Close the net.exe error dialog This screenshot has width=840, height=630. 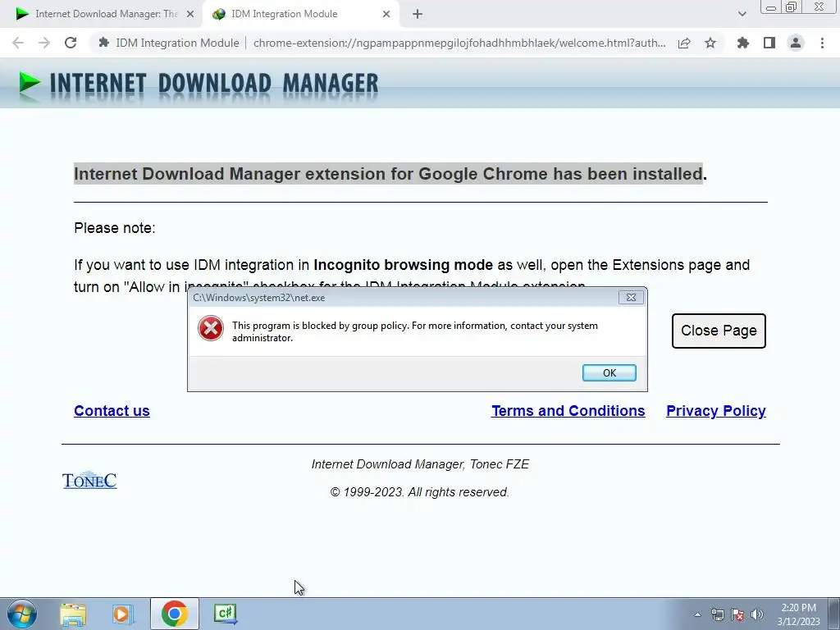point(631,297)
